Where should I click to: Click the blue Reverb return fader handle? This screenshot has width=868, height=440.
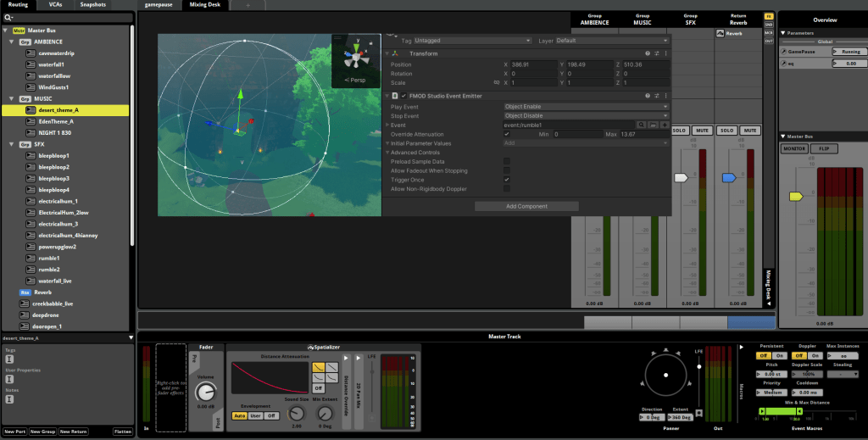click(x=728, y=178)
